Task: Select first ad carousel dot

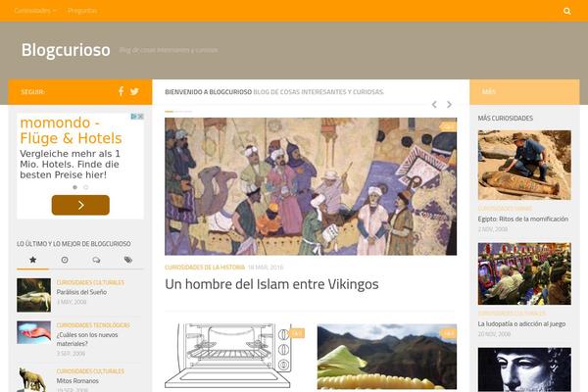Action: tap(75, 187)
